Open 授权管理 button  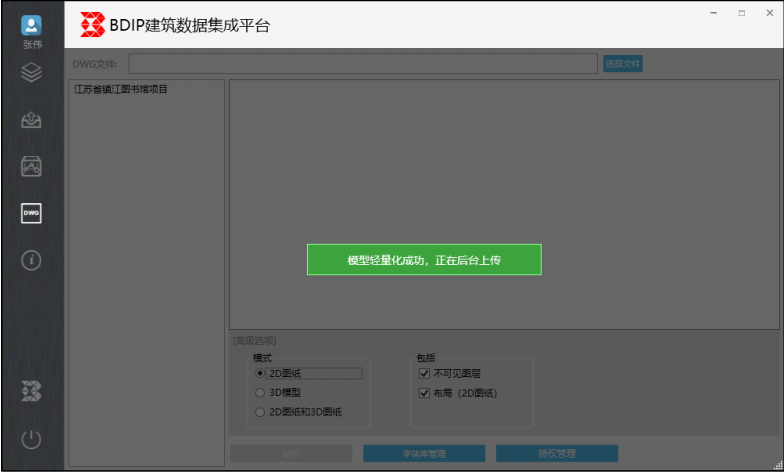[557, 454]
